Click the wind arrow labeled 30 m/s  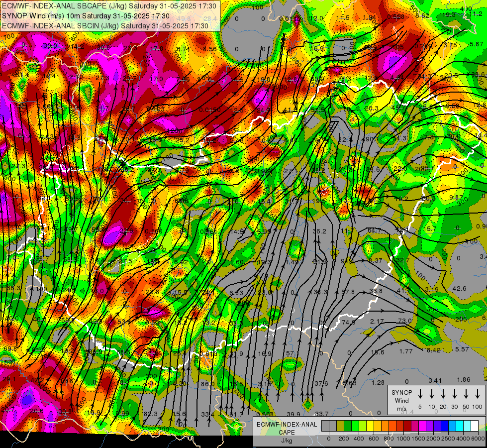point(455,394)
